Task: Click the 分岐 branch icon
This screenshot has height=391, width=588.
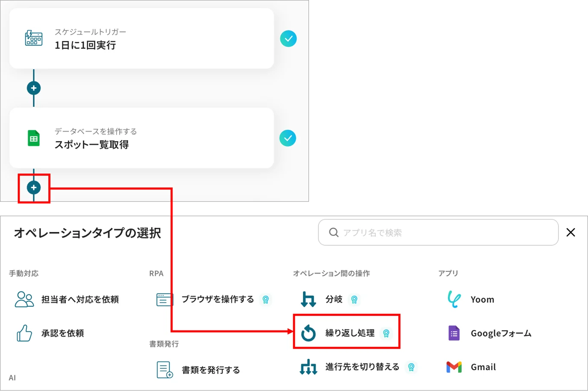Action: pyautogui.click(x=308, y=299)
